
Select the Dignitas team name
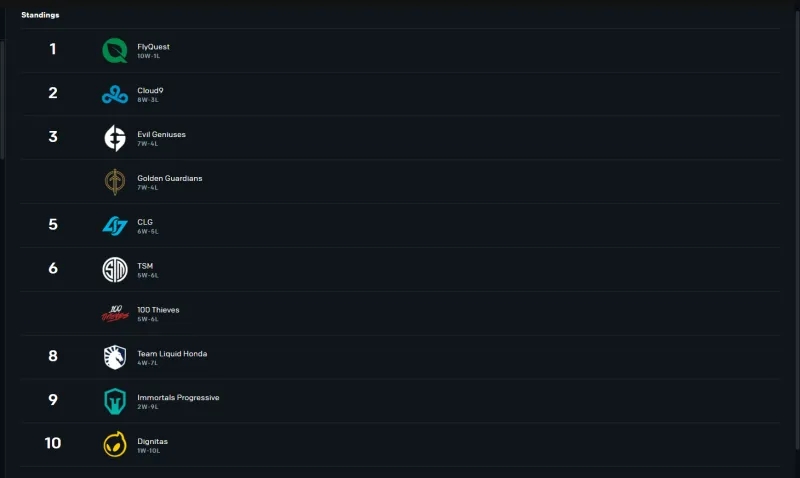coord(153,442)
